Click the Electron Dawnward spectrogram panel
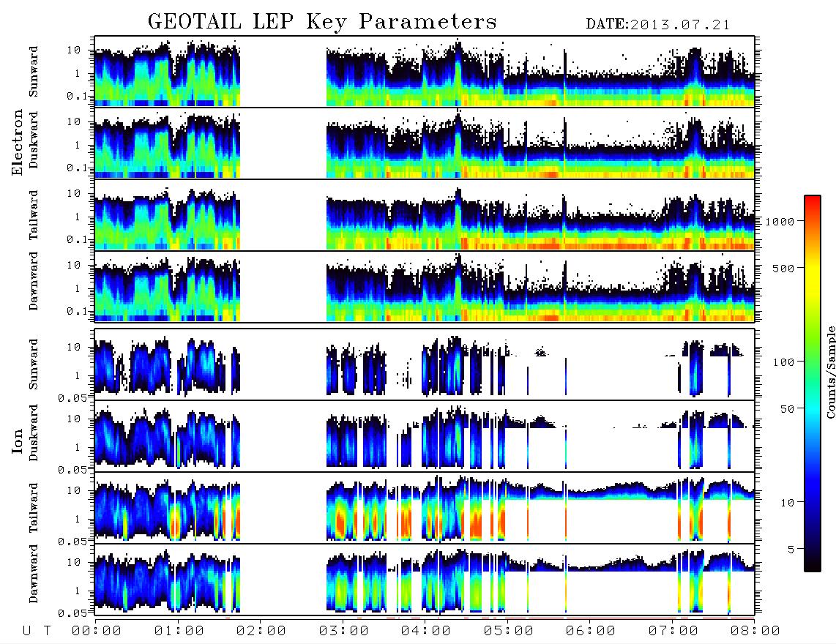This screenshot has width=836, height=644. (425, 287)
